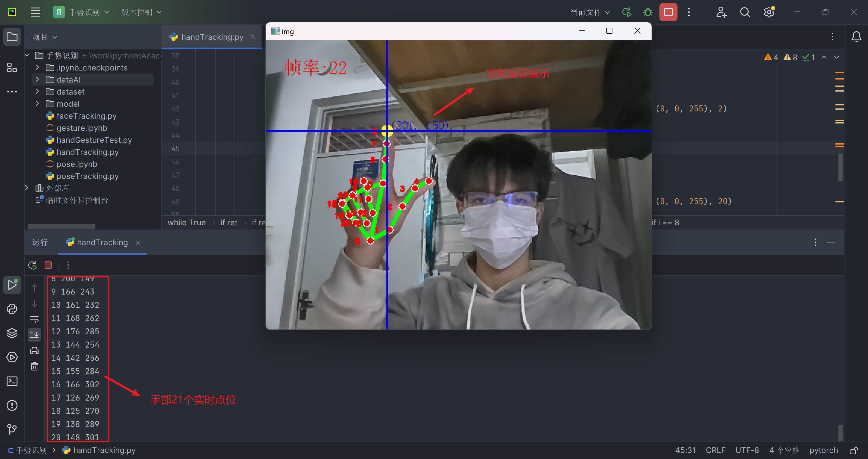The width and height of the screenshot is (868, 459).
Task: Open the Git version control tool window
Action: pos(12,429)
